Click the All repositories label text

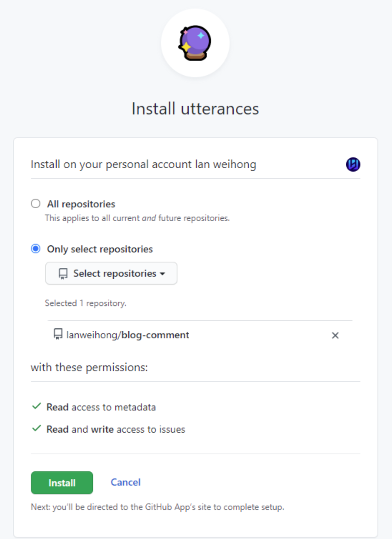pos(81,204)
